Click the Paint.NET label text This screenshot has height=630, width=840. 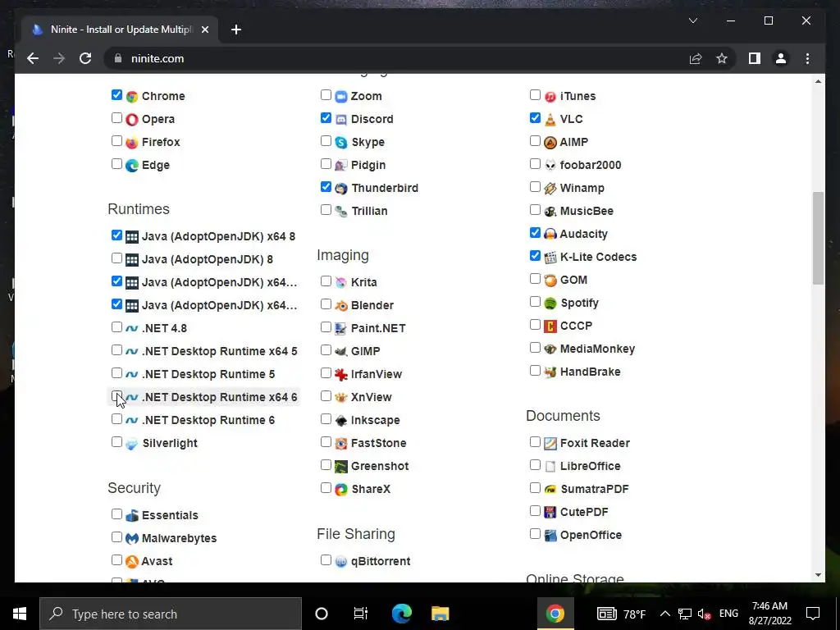pos(378,328)
